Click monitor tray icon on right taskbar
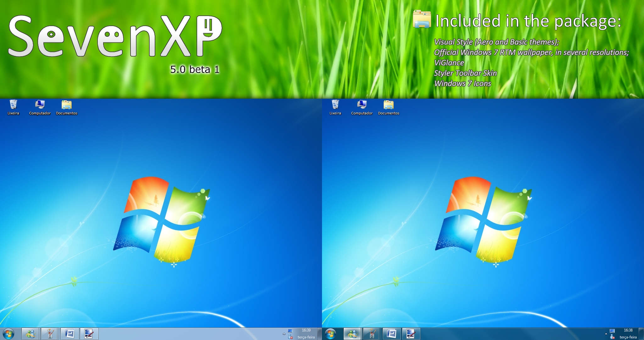Screen dimensions: 644x340 pos(612,331)
